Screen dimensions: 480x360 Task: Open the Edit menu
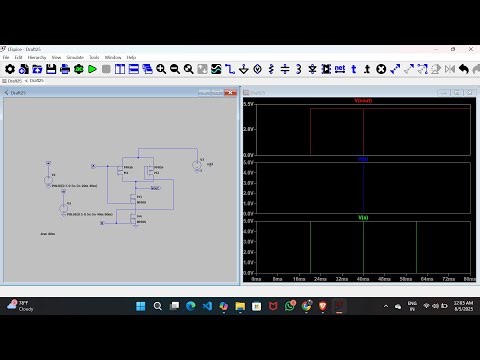coord(18,57)
